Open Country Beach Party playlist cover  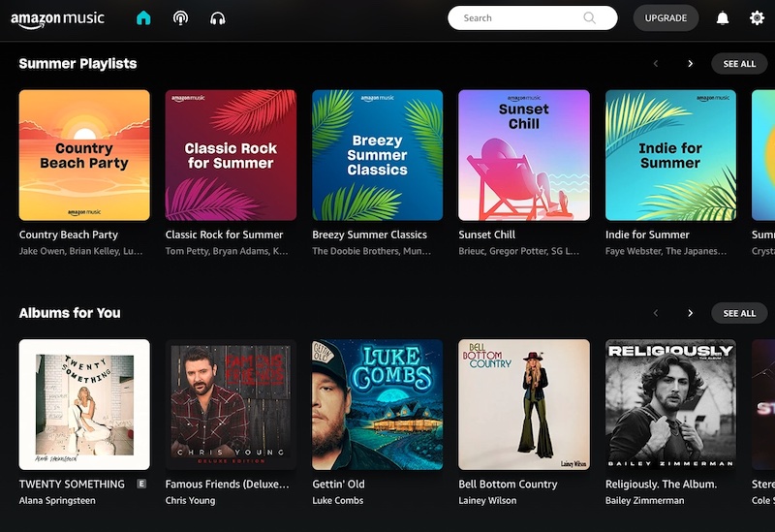coord(84,155)
